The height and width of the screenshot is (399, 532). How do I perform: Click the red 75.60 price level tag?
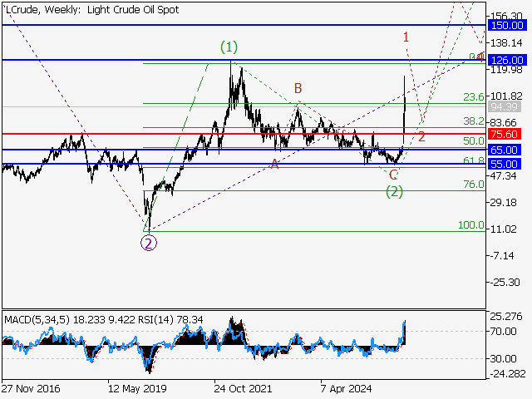[506, 134]
